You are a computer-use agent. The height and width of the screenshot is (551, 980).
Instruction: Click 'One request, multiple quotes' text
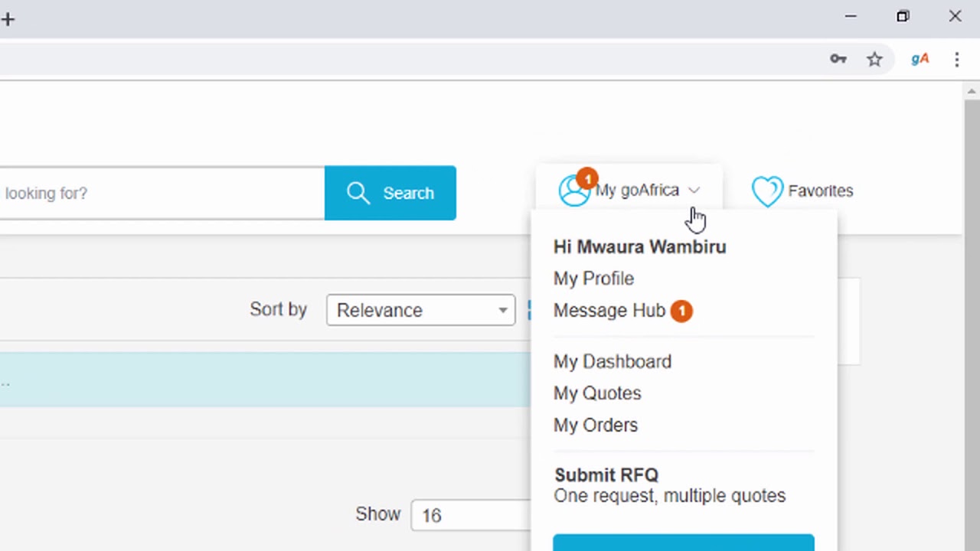point(670,496)
